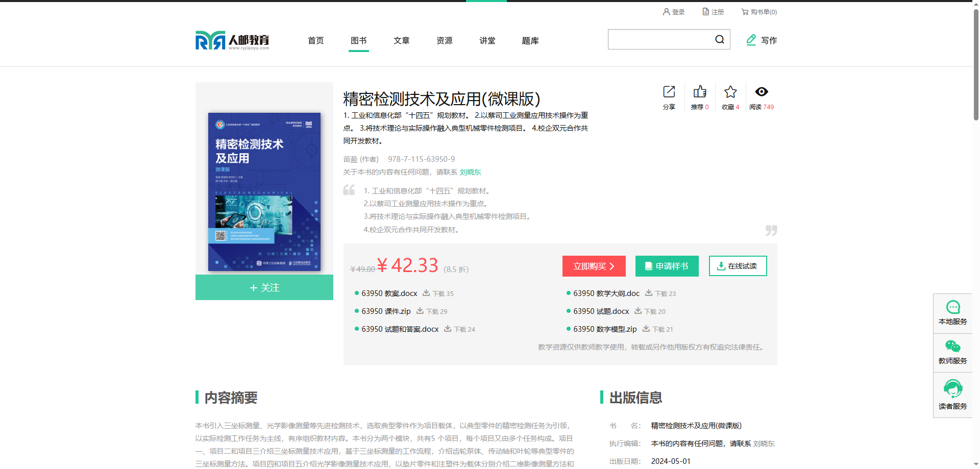Screen dimensions: 980x469
Task: Click the 人邮教育 site logo
Action: [x=232, y=40]
